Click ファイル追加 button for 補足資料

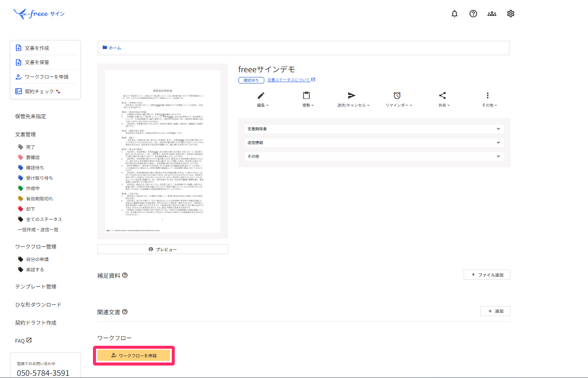[x=487, y=275]
